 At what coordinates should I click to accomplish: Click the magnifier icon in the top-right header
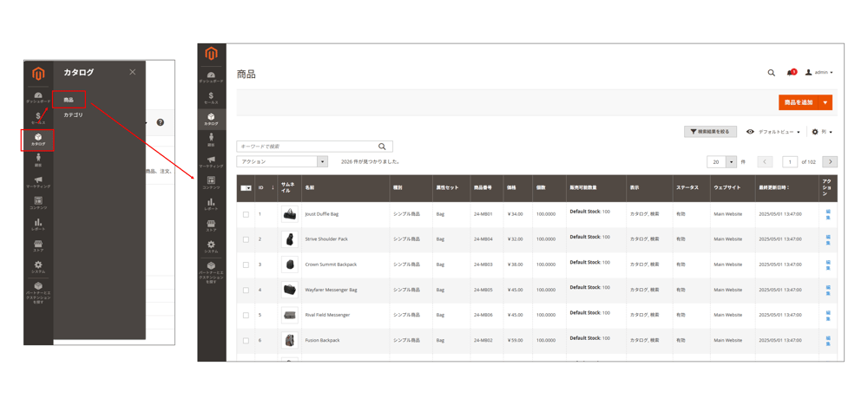(x=771, y=73)
